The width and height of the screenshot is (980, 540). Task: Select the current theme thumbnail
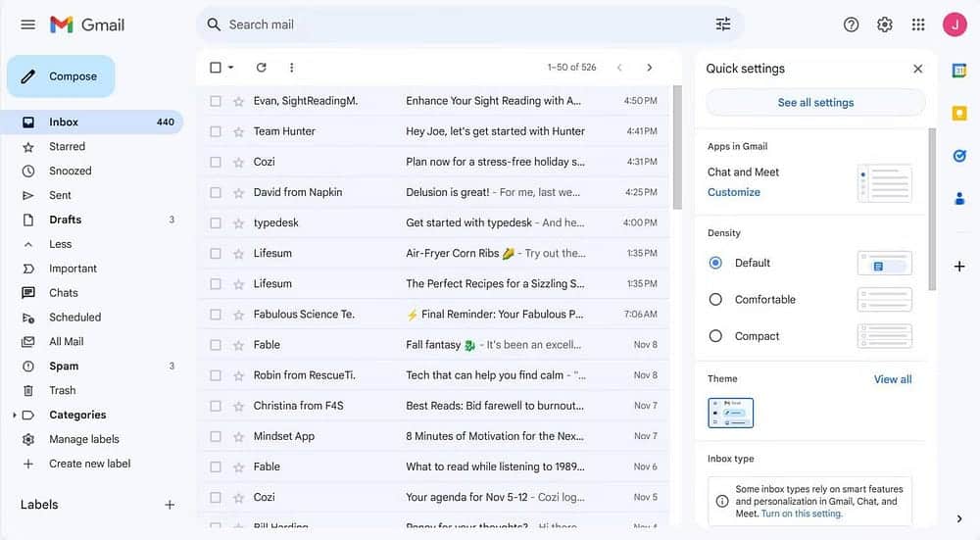(730, 413)
